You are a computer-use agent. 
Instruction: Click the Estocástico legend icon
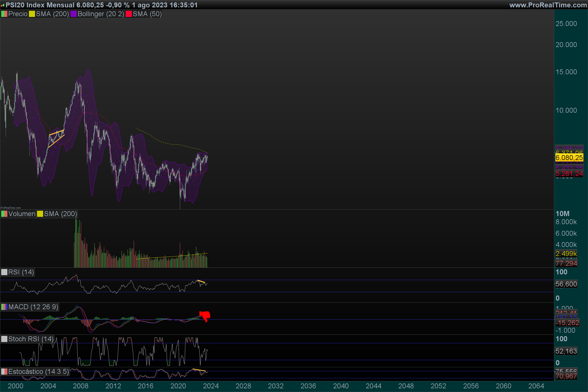click(x=4, y=372)
